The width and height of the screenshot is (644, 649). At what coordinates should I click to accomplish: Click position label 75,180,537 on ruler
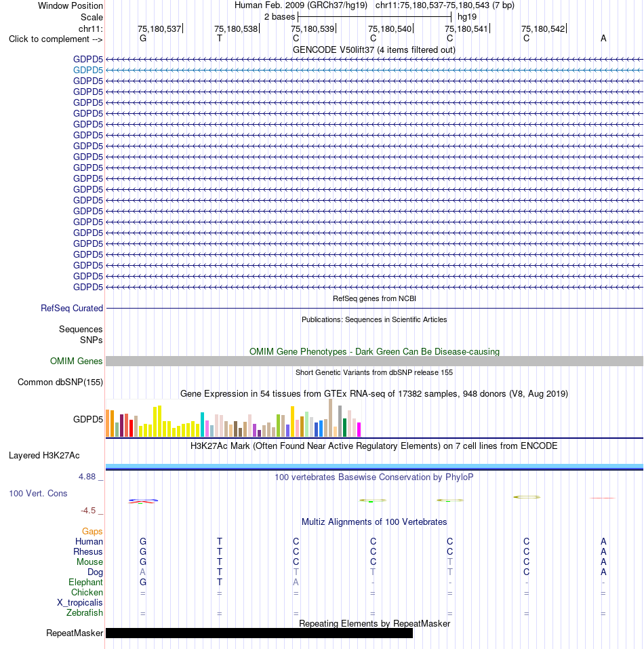[159, 28]
